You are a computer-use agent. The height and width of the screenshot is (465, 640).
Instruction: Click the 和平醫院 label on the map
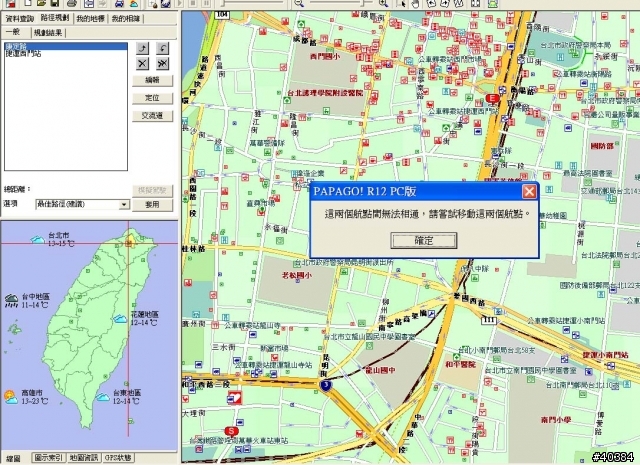click(460, 364)
